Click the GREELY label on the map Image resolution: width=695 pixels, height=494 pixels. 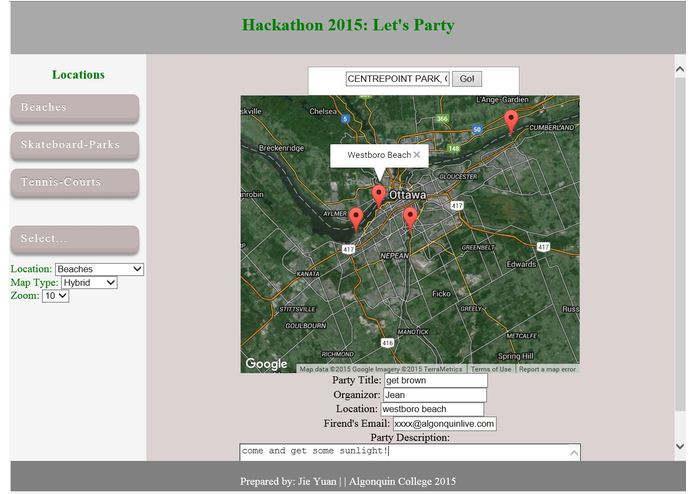(471, 308)
